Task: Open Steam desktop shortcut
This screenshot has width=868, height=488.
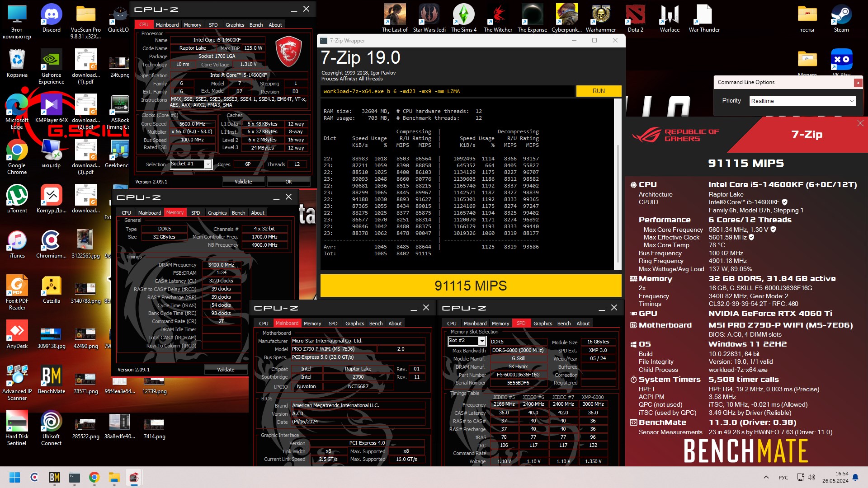Action: pos(841,18)
